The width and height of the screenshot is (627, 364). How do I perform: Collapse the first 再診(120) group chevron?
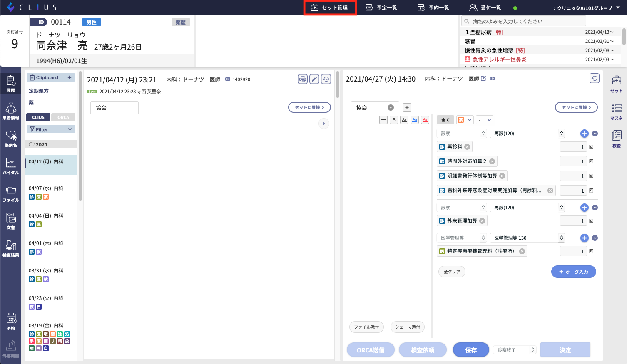[x=595, y=134]
